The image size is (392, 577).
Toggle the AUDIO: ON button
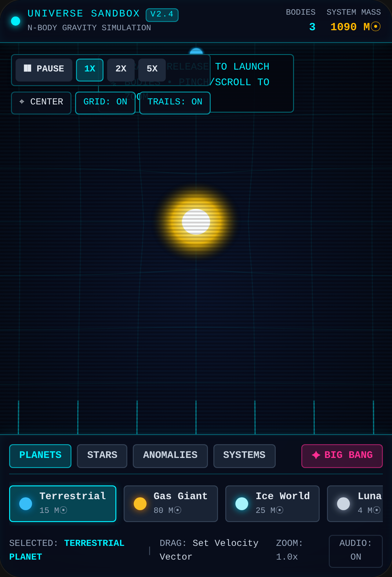[356, 551]
